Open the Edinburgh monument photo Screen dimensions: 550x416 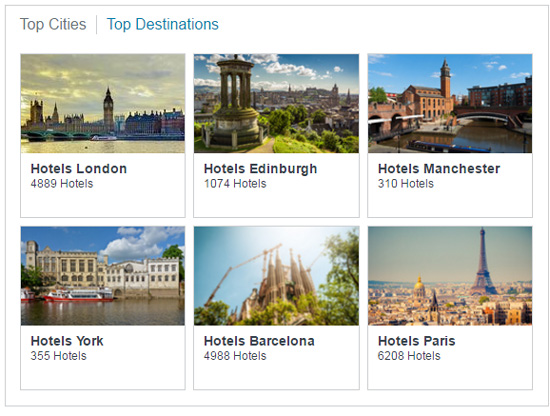point(276,103)
